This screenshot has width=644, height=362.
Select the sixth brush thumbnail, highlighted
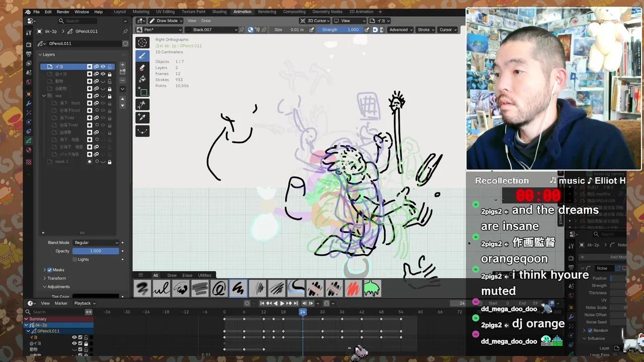238,289
